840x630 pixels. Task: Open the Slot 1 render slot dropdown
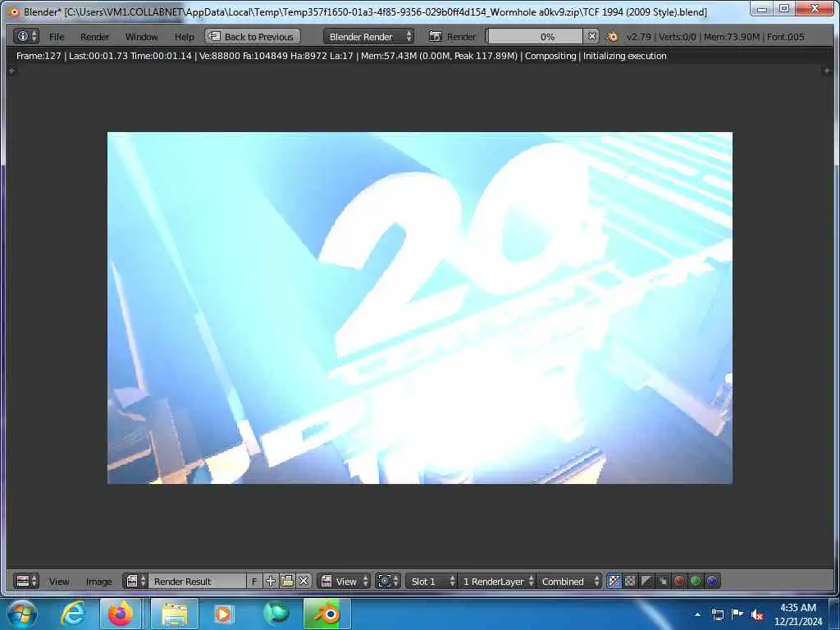point(431,581)
